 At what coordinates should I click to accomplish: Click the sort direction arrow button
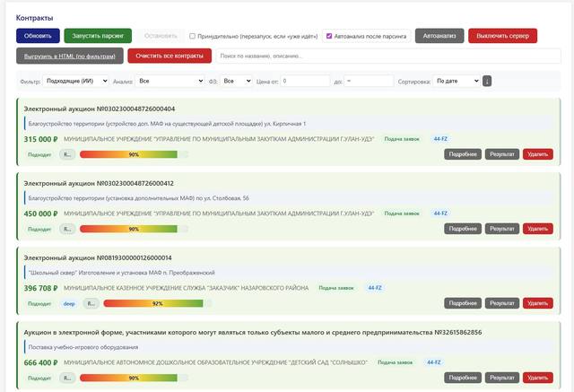pyautogui.click(x=487, y=81)
